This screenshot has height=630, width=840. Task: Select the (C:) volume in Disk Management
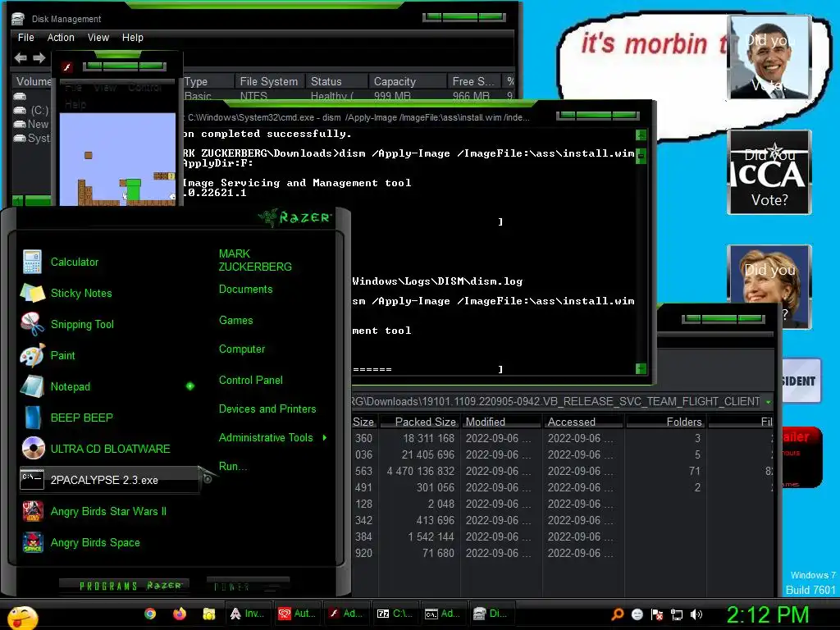(32, 110)
